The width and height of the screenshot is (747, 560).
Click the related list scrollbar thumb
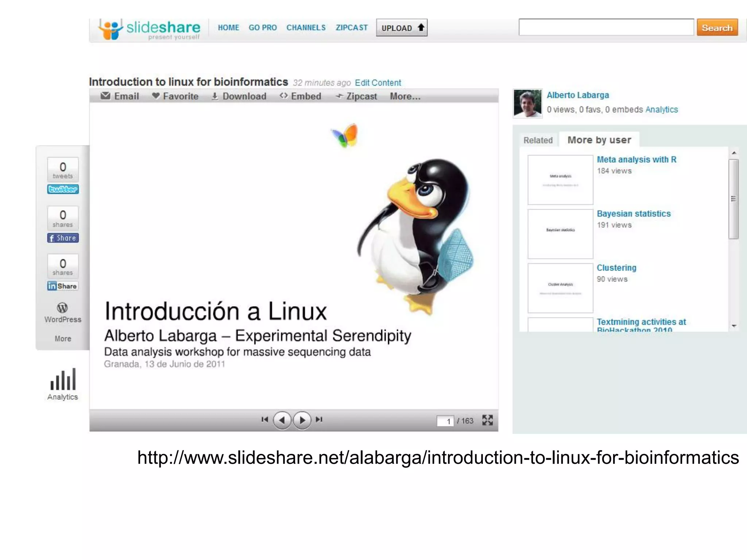734,199
